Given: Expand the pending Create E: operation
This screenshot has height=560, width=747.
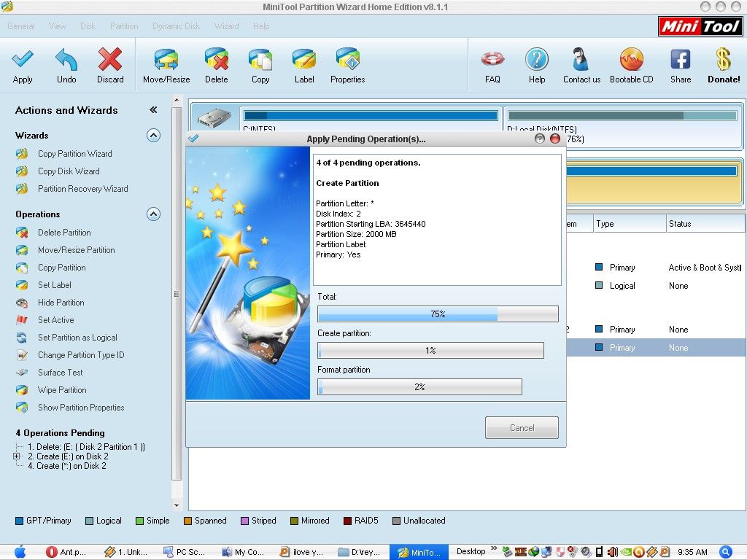Looking at the screenshot, I should [x=17, y=456].
